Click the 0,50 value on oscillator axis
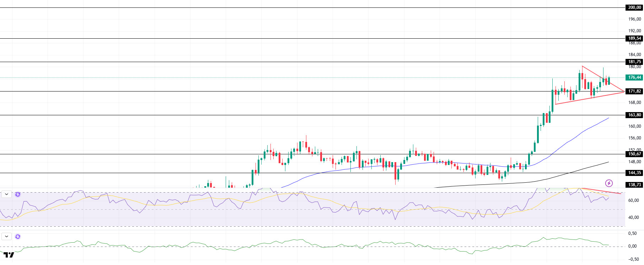The width and height of the screenshot is (644, 265). click(x=632, y=233)
